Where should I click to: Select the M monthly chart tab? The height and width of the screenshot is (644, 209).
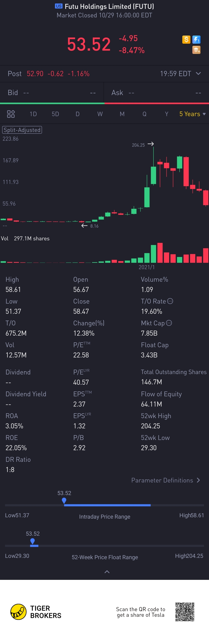[x=122, y=114]
